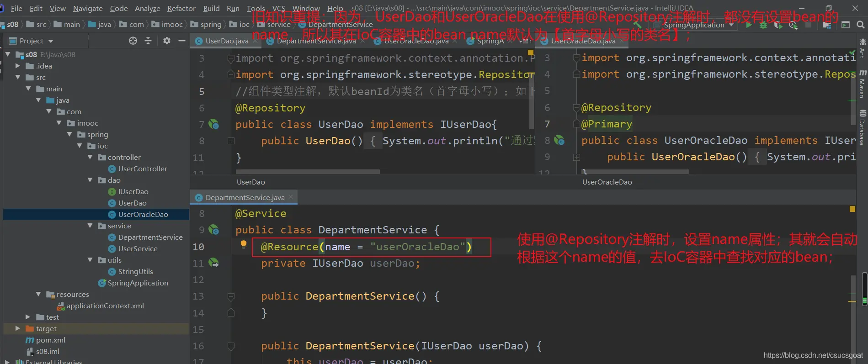Click the yellow lightbulb intention icon

tap(244, 244)
